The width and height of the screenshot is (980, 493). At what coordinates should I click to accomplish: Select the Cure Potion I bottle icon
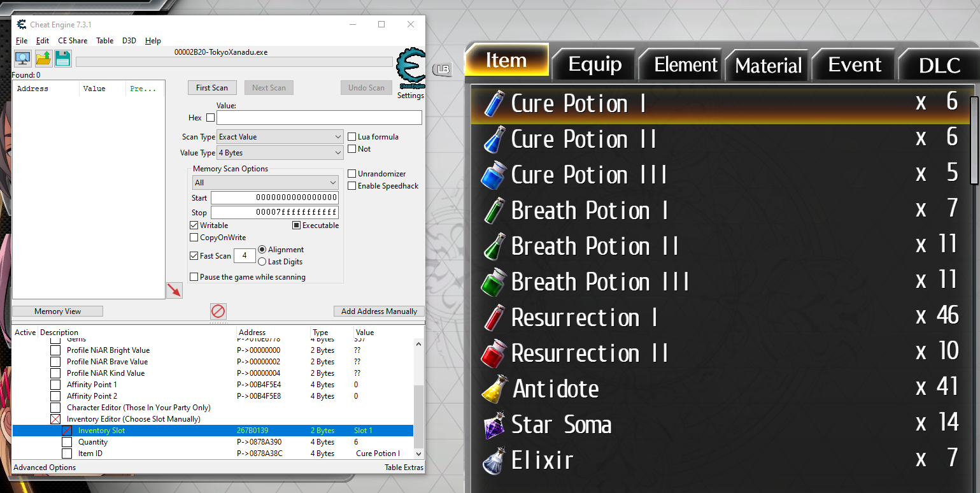(x=494, y=103)
